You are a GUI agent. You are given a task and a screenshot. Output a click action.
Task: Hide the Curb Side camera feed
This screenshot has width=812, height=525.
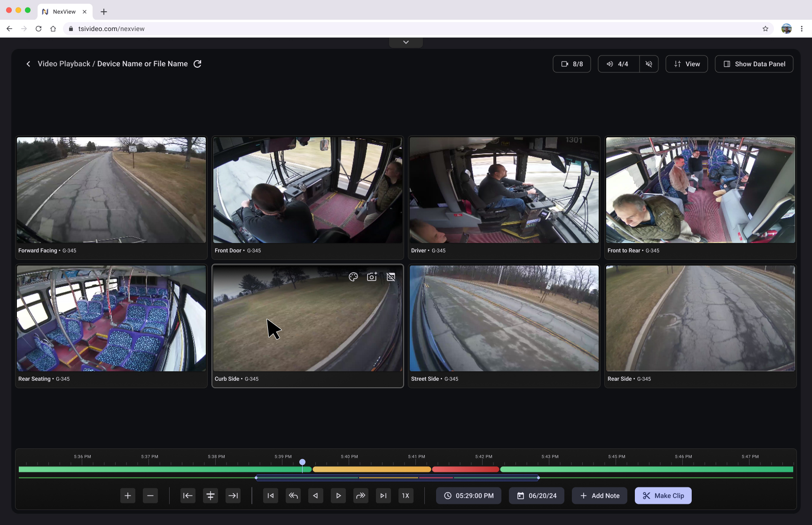click(x=390, y=277)
